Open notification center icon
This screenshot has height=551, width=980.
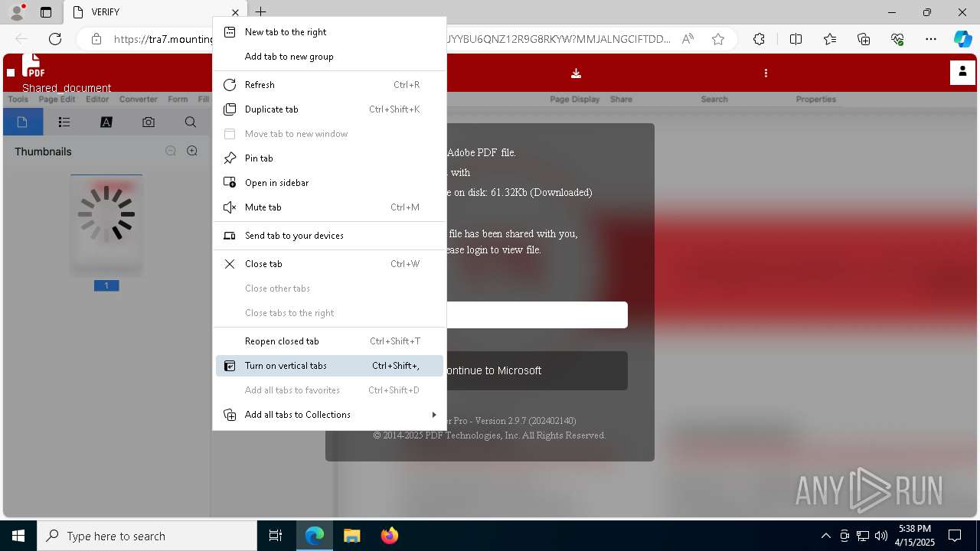tap(955, 536)
